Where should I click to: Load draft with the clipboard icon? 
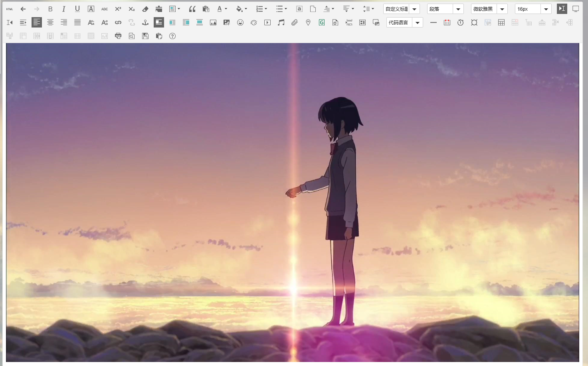point(159,36)
